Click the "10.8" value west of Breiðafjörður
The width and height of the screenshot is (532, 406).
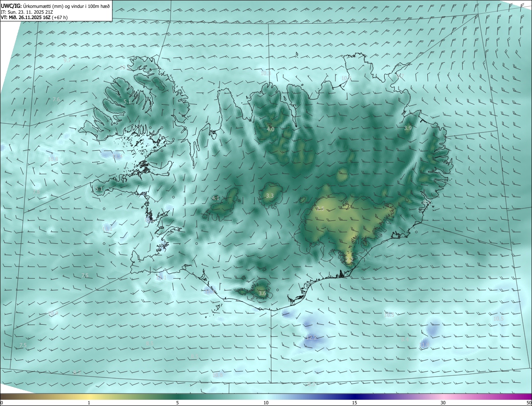[53, 159]
